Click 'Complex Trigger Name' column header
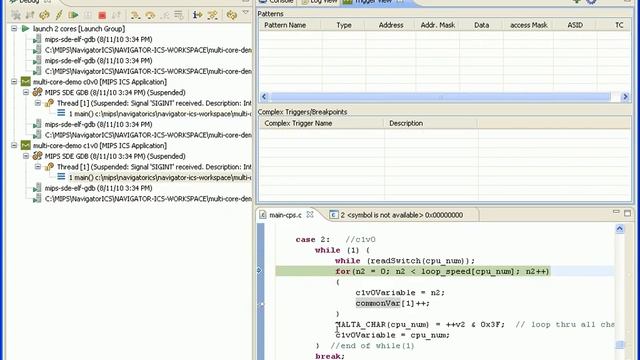Image resolution: width=640 pixels, height=360 pixels. click(321, 123)
